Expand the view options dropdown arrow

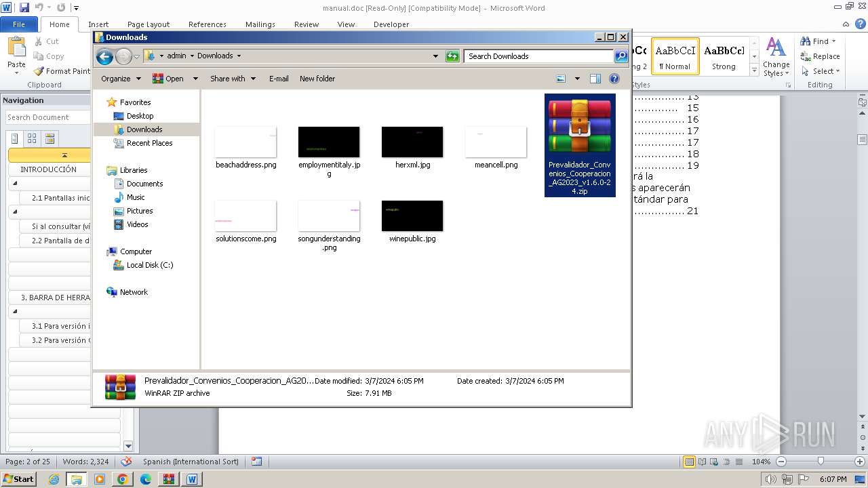[x=577, y=79]
